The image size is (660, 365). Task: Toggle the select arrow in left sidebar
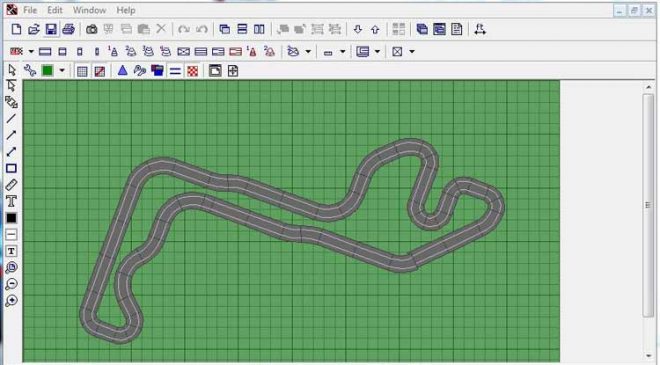click(11, 85)
